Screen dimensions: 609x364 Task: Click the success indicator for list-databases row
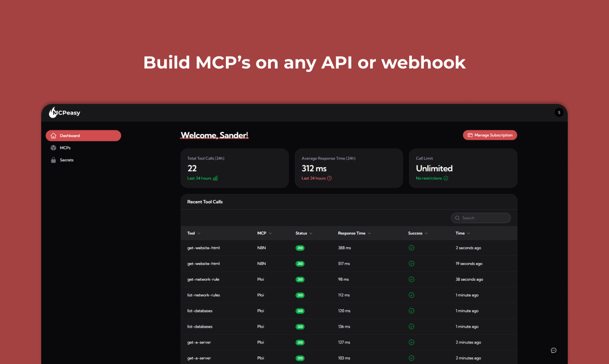click(411, 311)
